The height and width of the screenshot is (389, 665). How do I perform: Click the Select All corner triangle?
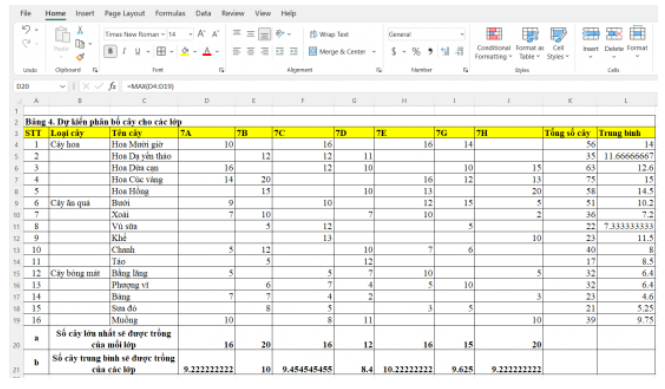(18, 101)
